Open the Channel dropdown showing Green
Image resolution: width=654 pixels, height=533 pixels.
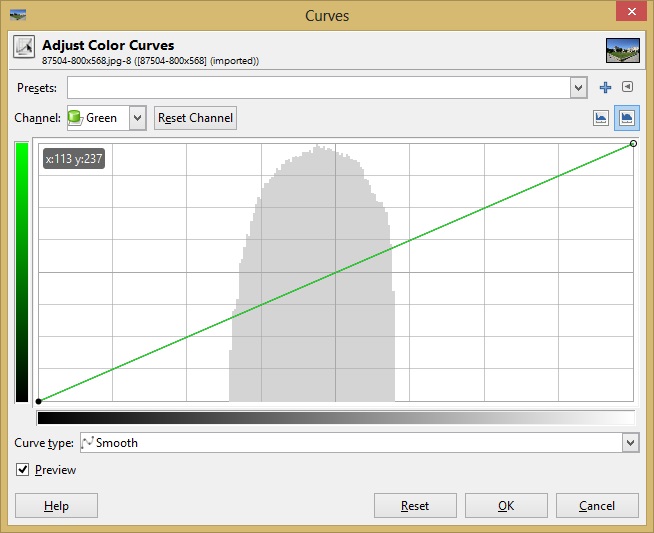tap(137, 118)
